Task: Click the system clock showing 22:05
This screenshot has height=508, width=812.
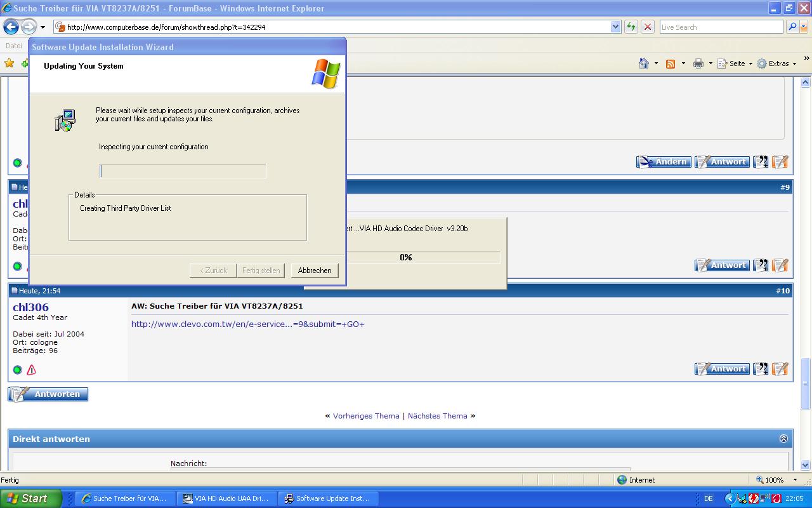Action: tap(794, 498)
